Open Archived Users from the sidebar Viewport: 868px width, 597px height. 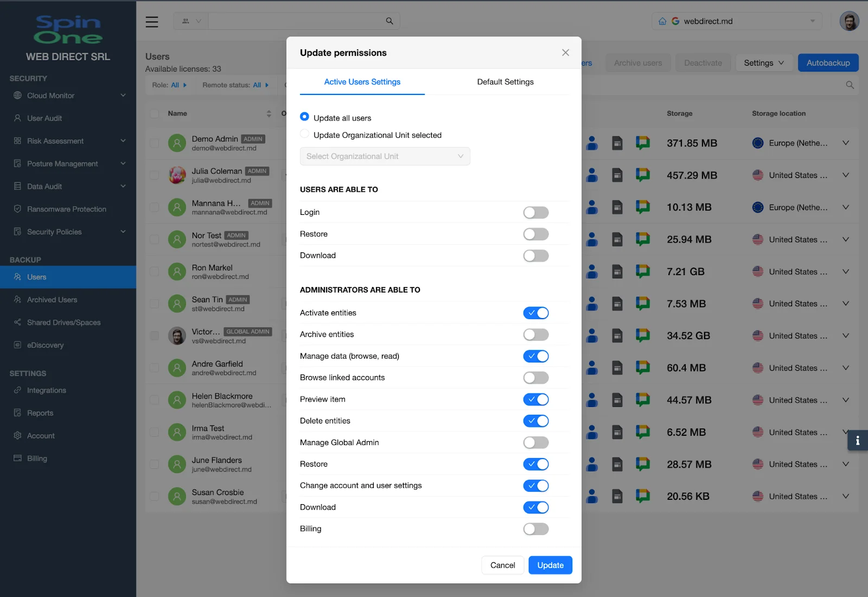[x=51, y=299]
